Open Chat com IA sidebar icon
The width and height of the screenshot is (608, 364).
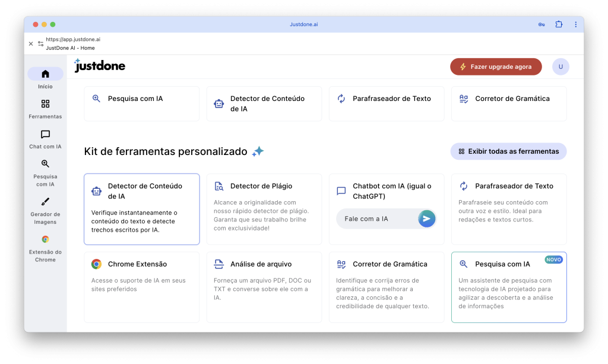click(x=45, y=134)
